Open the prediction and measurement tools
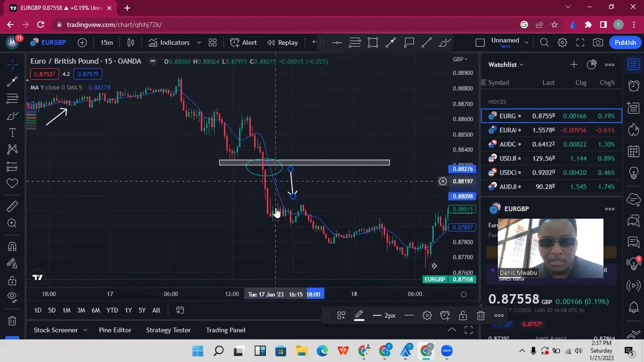 [13, 166]
